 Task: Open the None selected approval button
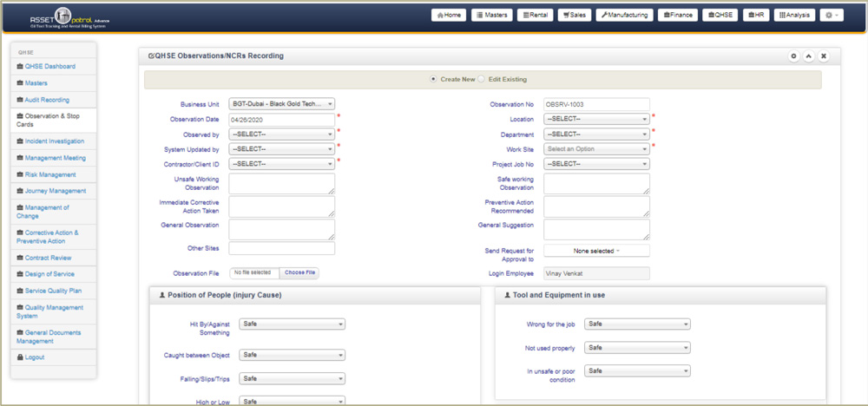(595, 251)
